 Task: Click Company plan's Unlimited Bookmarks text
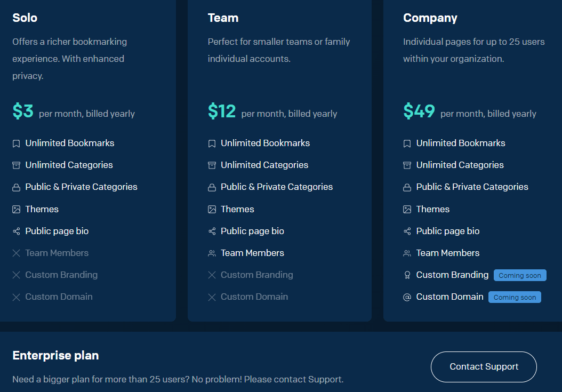(x=461, y=143)
